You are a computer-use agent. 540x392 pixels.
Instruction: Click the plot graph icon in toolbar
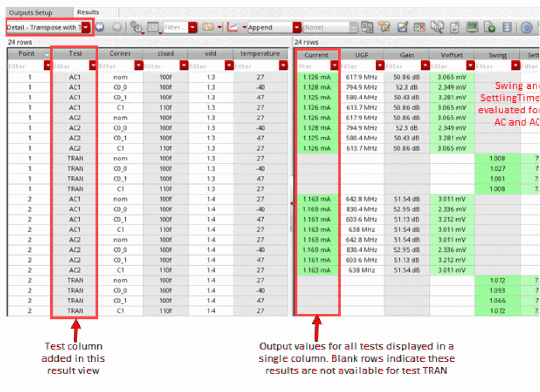coord(233,27)
